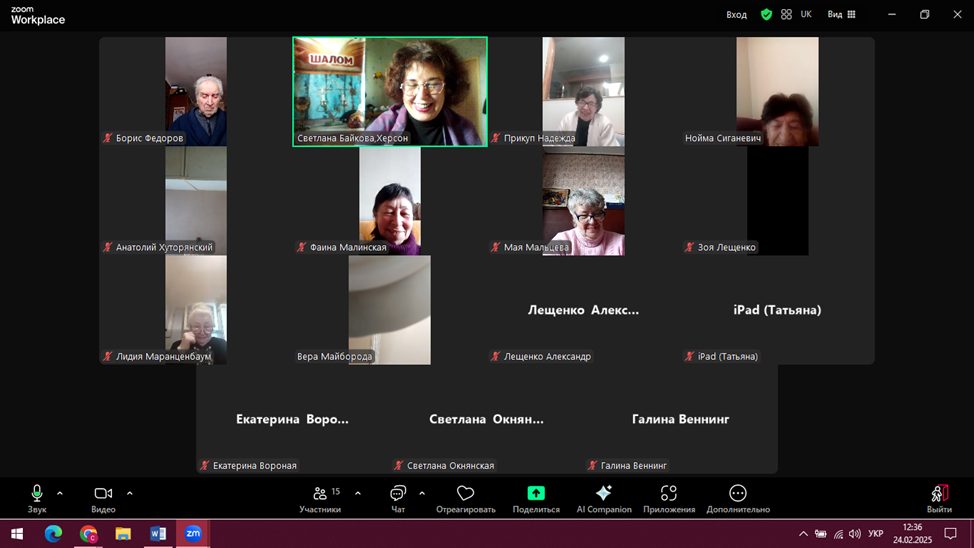Screen dimensions: 974x548
Task: Click the Вход (Sign in) item
Action: [x=737, y=15]
